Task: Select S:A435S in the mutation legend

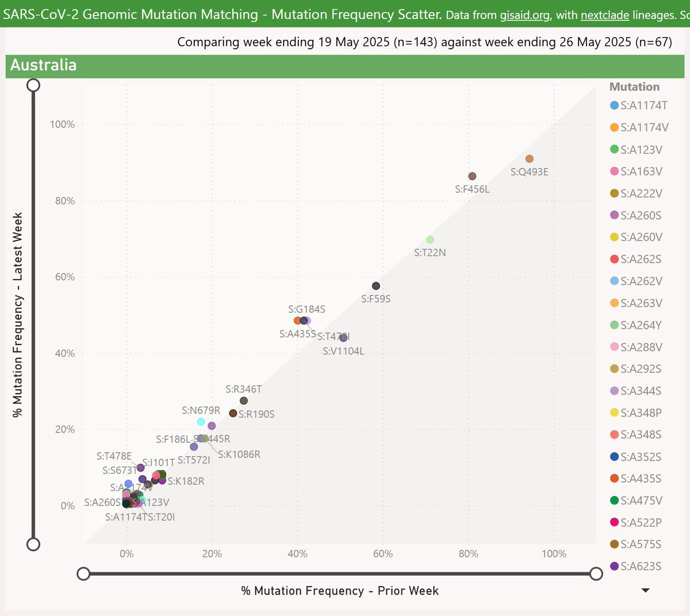Action: pyautogui.click(x=636, y=479)
